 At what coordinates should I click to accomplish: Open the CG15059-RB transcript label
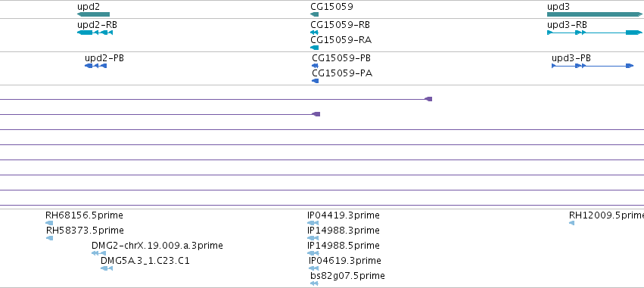click(340, 25)
